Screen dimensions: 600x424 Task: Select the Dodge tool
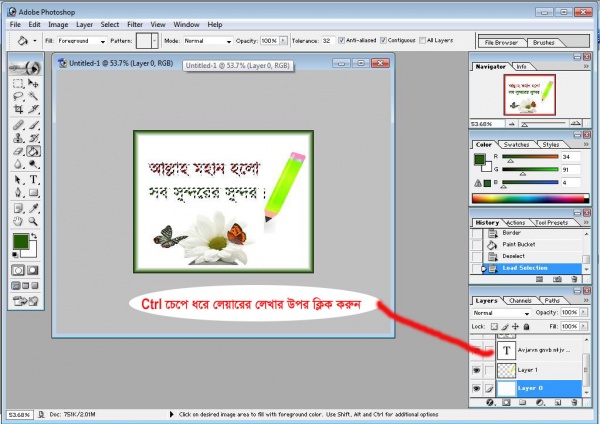pos(33,164)
